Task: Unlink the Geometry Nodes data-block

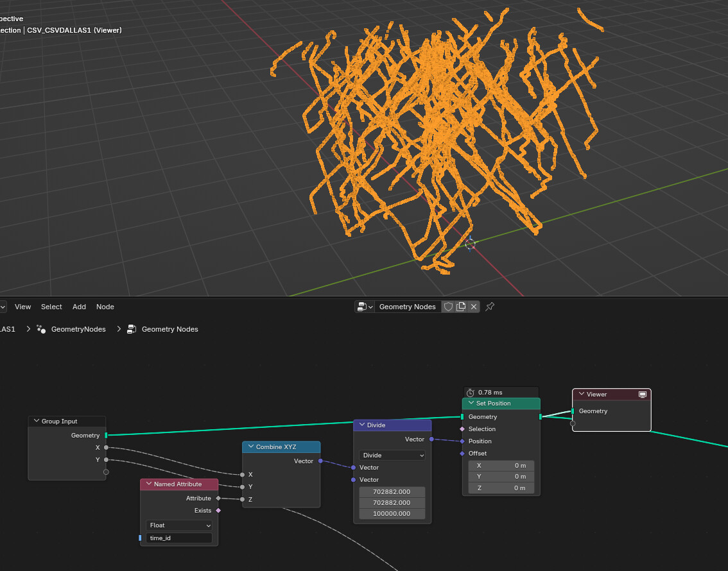Action: 474,307
